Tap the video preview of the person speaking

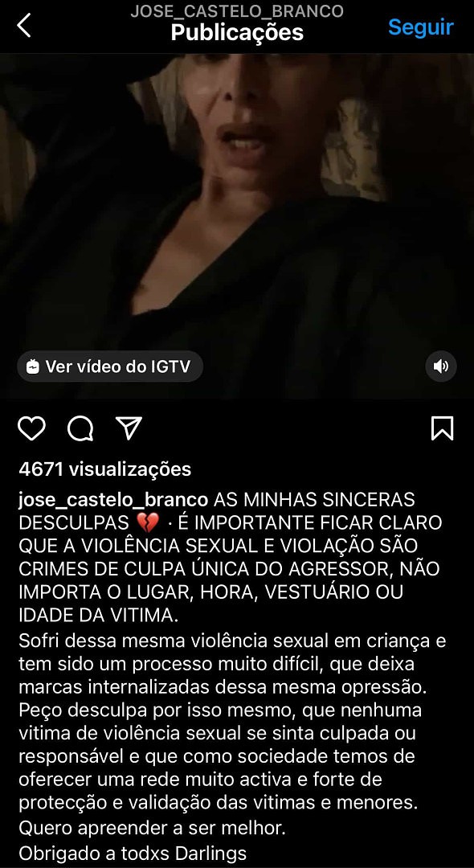point(237,226)
